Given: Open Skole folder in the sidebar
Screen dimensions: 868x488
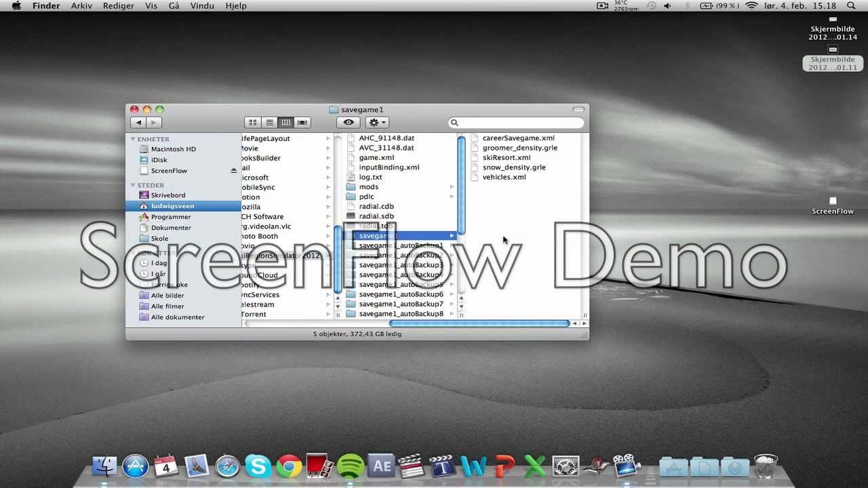Looking at the screenshot, I should (159, 239).
